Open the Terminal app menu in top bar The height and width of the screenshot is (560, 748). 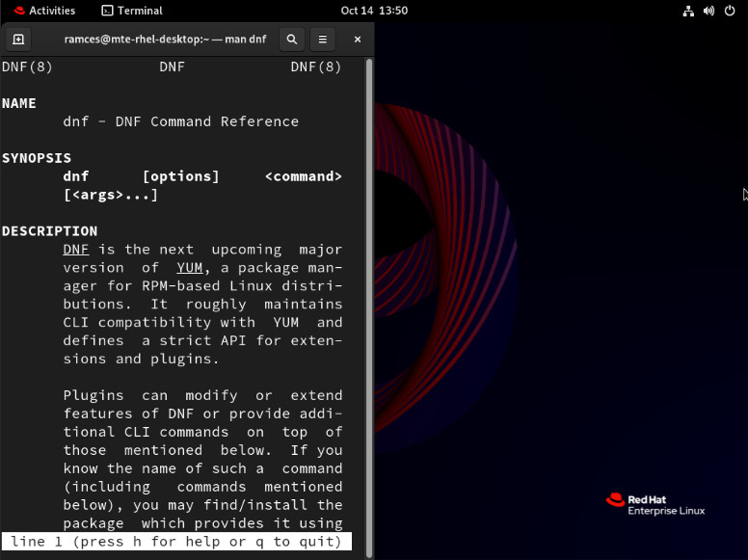pos(133,11)
